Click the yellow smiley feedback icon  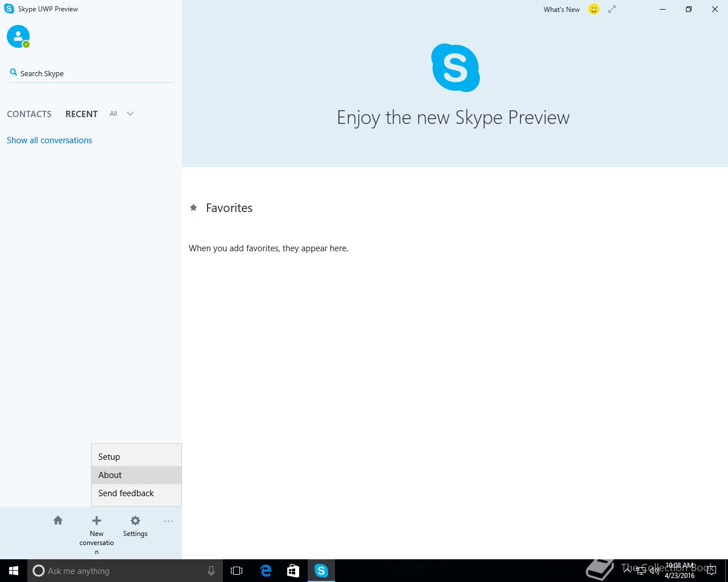click(x=594, y=9)
